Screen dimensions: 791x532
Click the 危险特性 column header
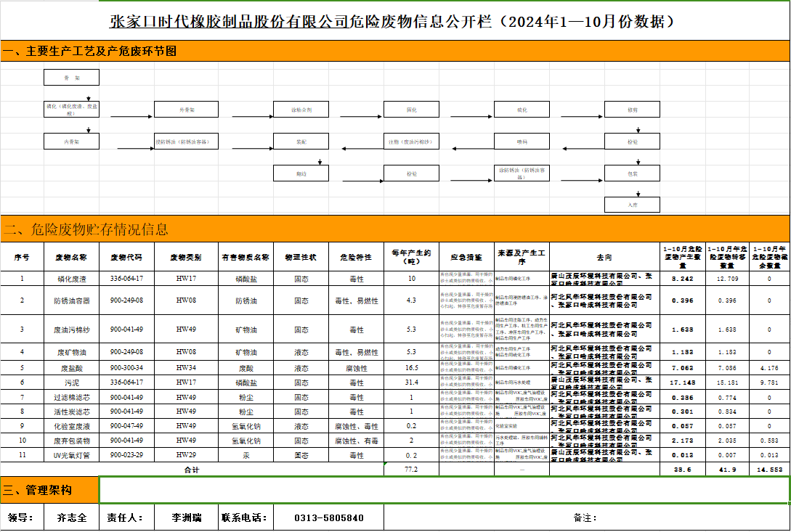[x=356, y=257]
